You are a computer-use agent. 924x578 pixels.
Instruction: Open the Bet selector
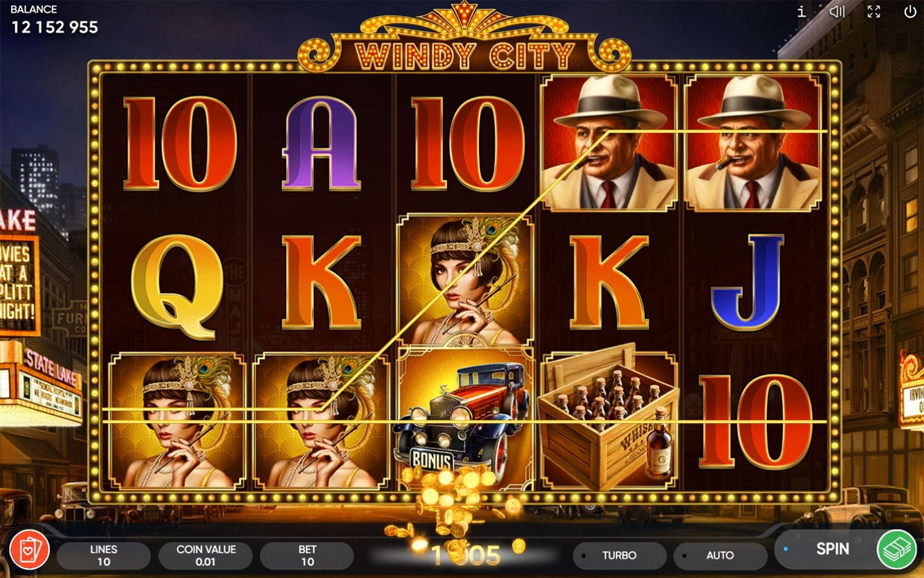pyautogui.click(x=307, y=556)
